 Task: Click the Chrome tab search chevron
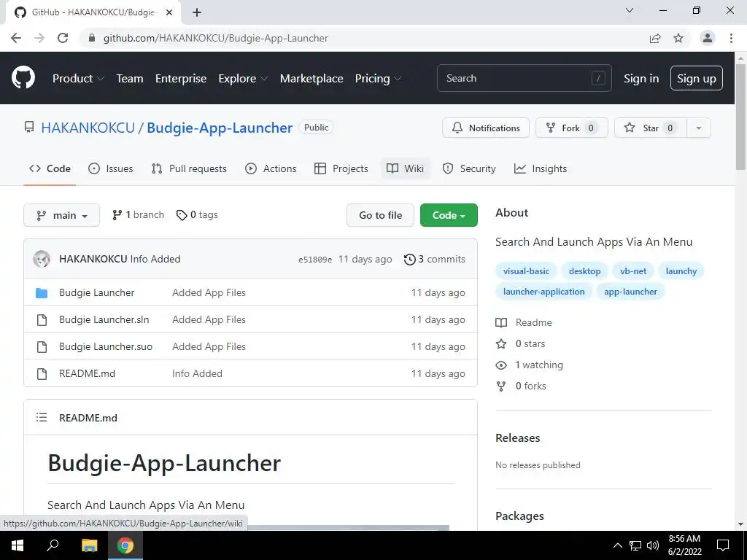[x=630, y=10]
